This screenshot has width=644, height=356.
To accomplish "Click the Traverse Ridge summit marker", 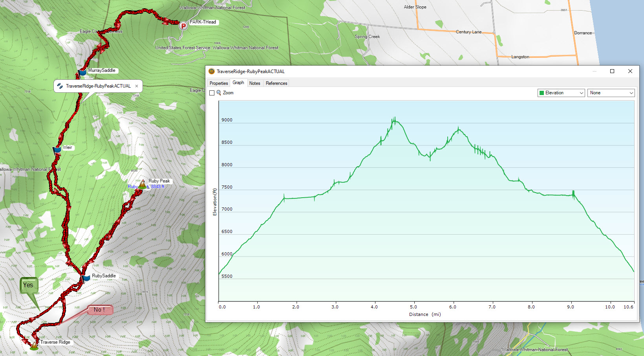I will tap(35, 345).
